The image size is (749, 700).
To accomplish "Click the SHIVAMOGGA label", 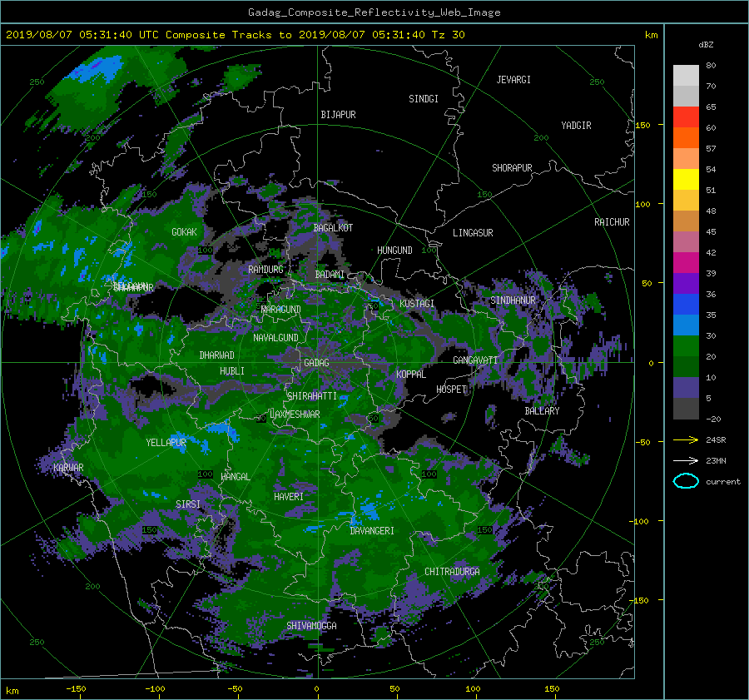I will click(311, 626).
